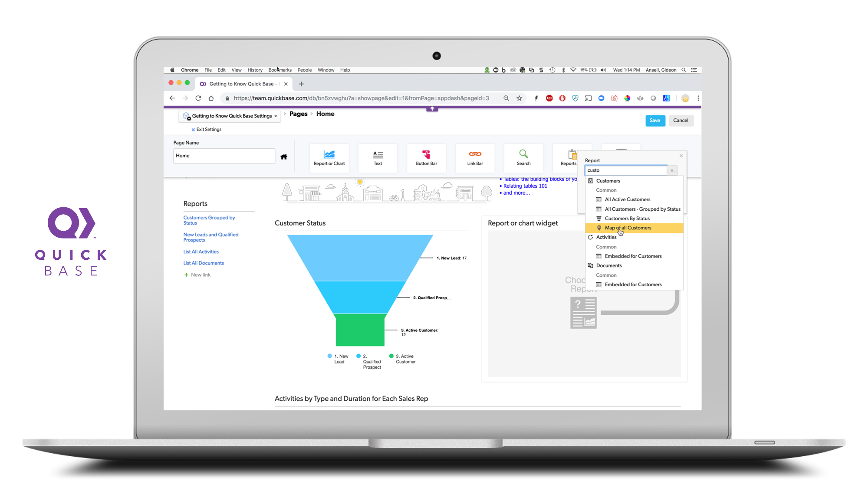Open the Chrome zoom magnifier in address bar
868x484 pixels.
coord(506,98)
